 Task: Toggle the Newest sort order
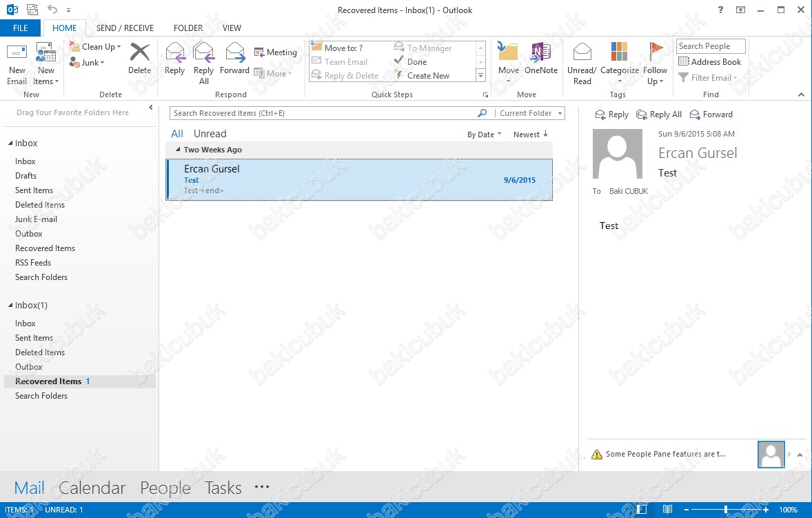[x=530, y=135]
